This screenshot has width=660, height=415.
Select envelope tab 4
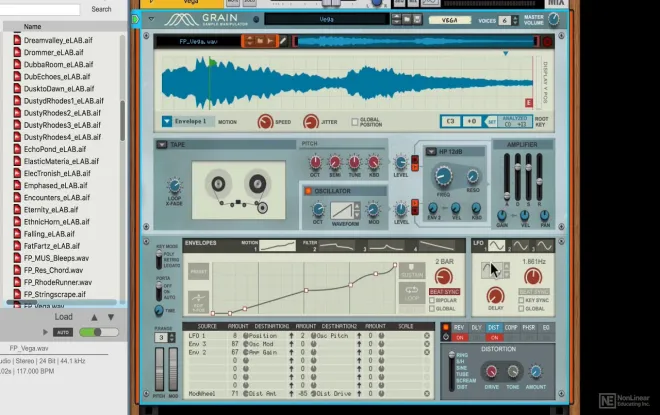(436, 245)
